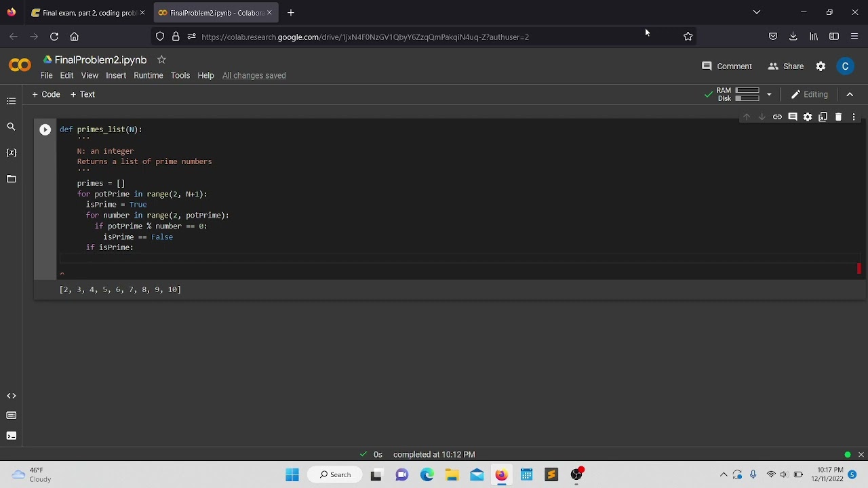Click All changes saved link
The width and height of the screenshot is (868, 488).
click(x=254, y=75)
